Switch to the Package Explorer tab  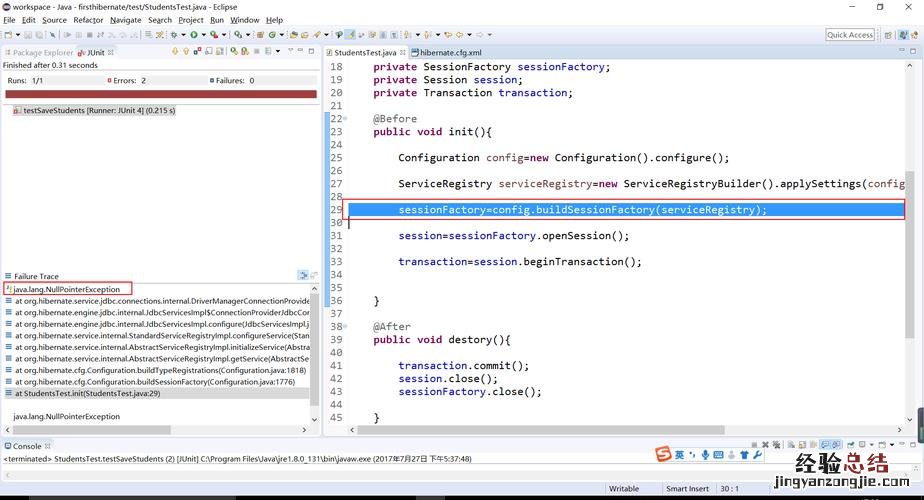pos(38,52)
